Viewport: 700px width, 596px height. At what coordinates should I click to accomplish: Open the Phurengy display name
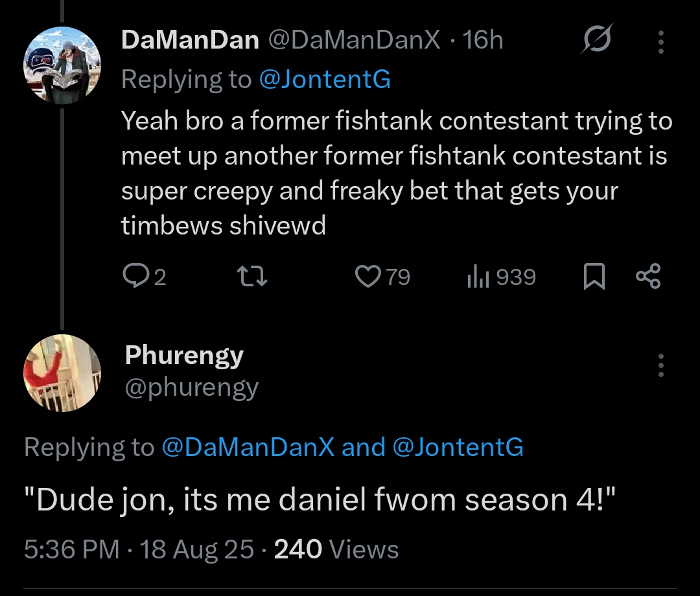[x=184, y=355]
